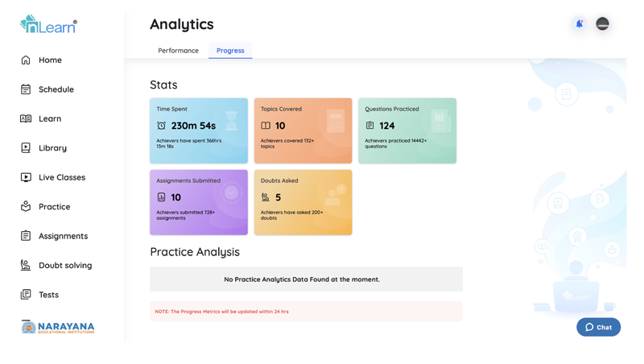Open the Chat button
The width and height of the screenshot is (644, 364).
point(598,327)
